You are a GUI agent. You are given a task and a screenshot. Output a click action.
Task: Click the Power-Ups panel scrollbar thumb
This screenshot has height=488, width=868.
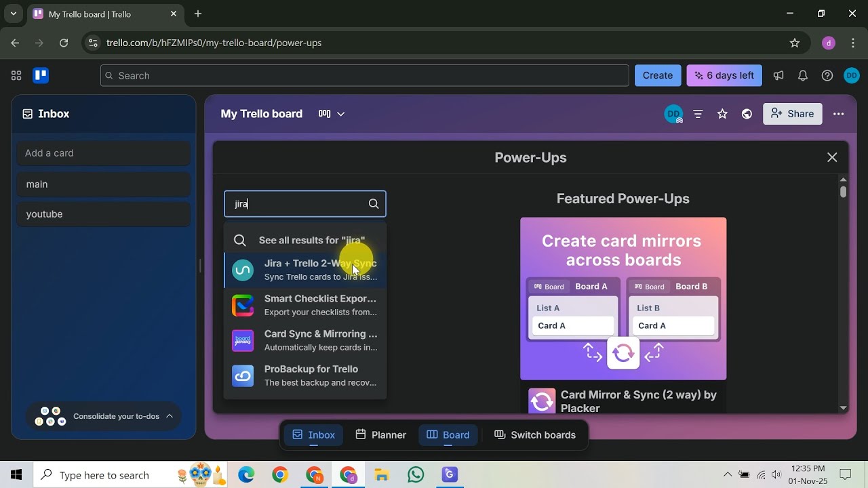coord(843,191)
